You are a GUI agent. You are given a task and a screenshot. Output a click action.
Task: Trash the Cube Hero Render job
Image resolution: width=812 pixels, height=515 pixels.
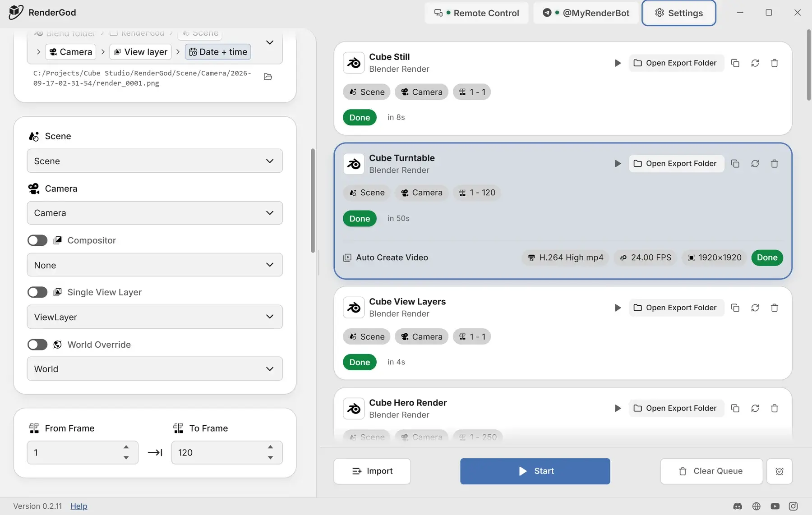[x=775, y=408]
